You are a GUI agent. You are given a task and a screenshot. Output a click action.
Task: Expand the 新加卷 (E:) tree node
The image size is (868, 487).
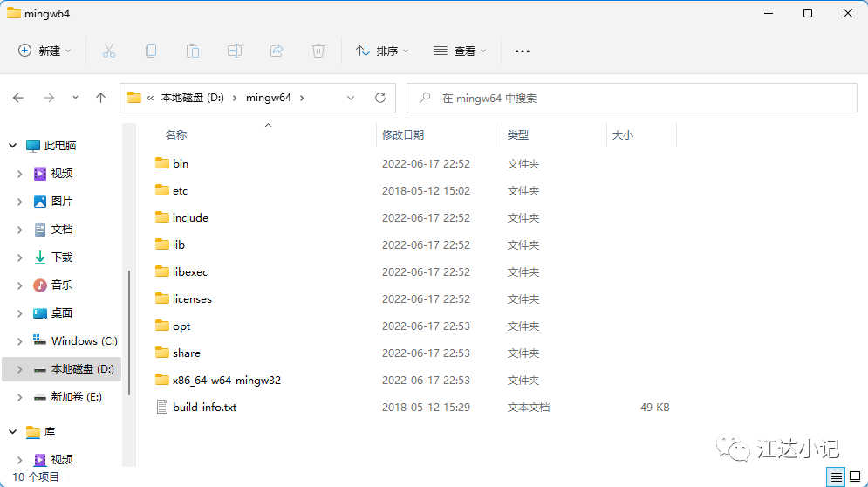tap(19, 397)
